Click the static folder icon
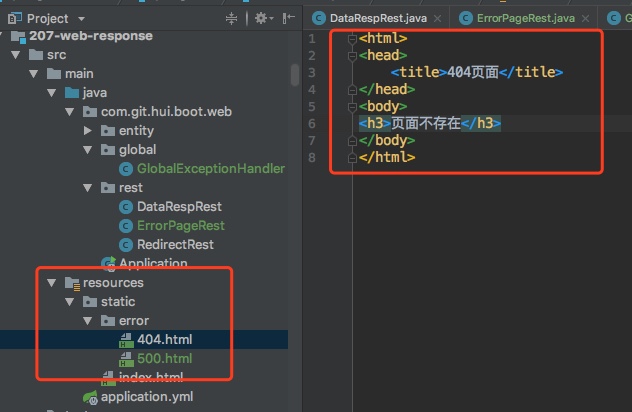This screenshot has width=632, height=412. (x=89, y=302)
